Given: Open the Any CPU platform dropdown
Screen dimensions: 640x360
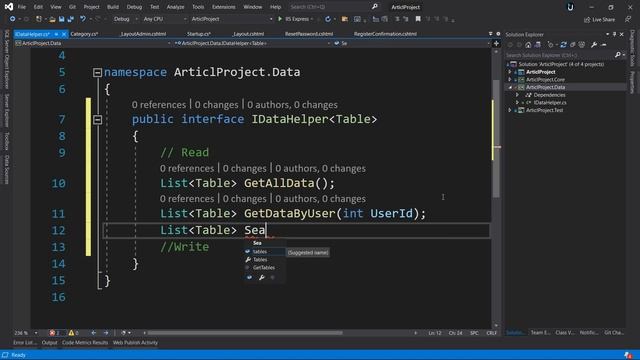Looking at the screenshot, I should pyautogui.click(x=165, y=19).
